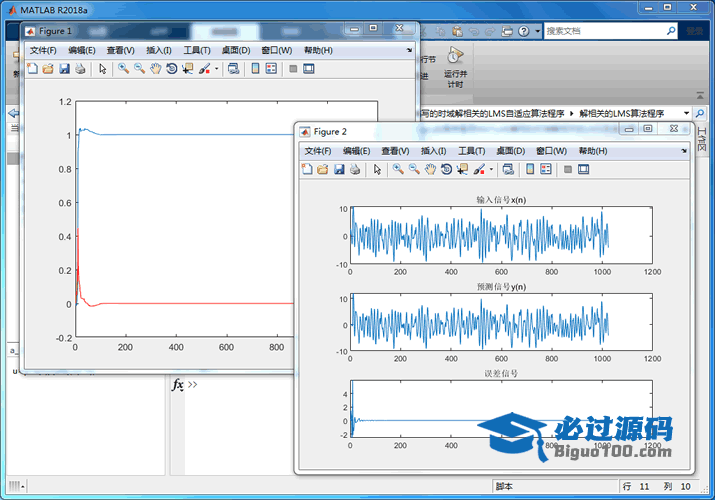Click Save icon in Figure 1 toolbar
The image size is (715, 500).
tap(64, 69)
